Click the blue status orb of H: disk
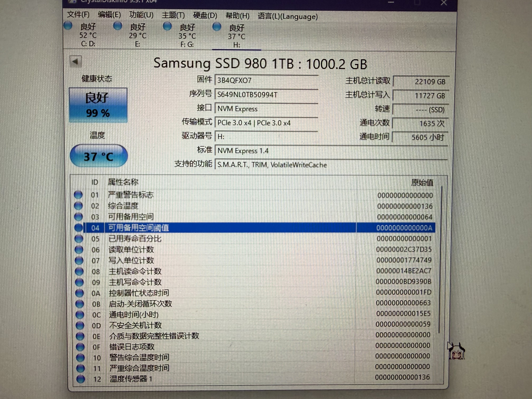Screen dimensions: 532x399 pyautogui.click(x=217, y=27)
